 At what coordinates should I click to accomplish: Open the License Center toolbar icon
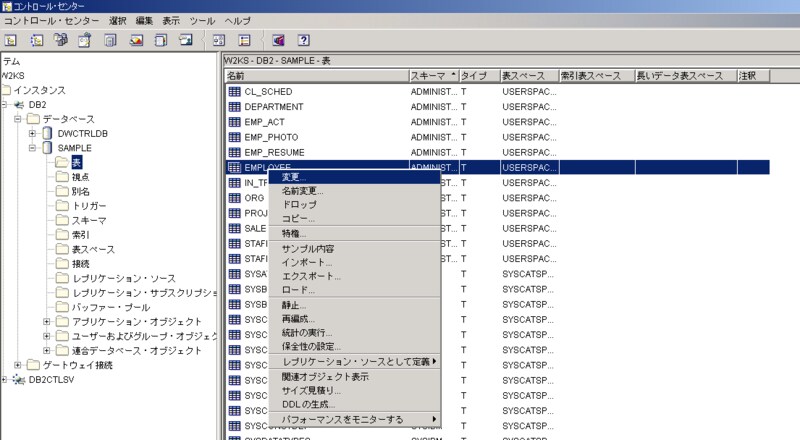click(x=161, y=40)
